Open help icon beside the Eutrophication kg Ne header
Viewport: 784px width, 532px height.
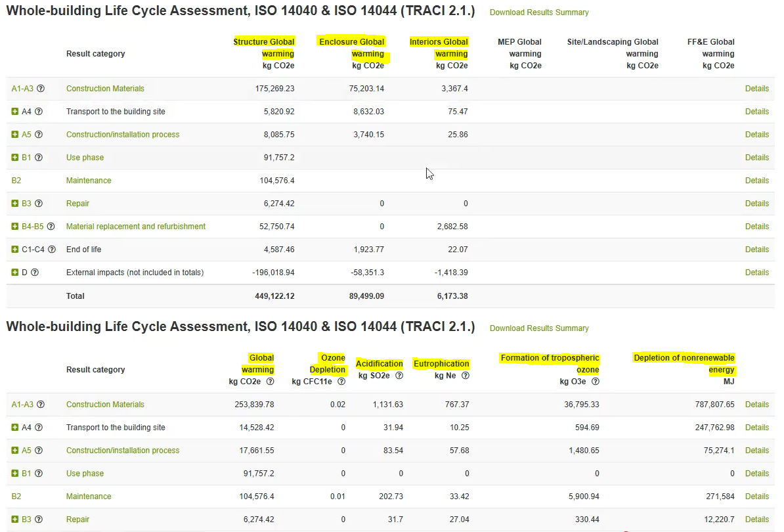pos(465,376)
